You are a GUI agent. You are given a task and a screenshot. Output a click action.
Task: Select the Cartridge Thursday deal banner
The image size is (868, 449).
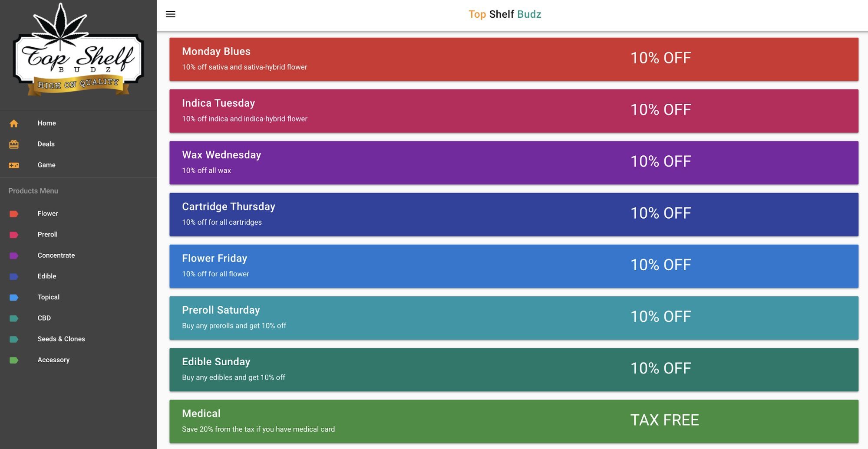[513, 214]
